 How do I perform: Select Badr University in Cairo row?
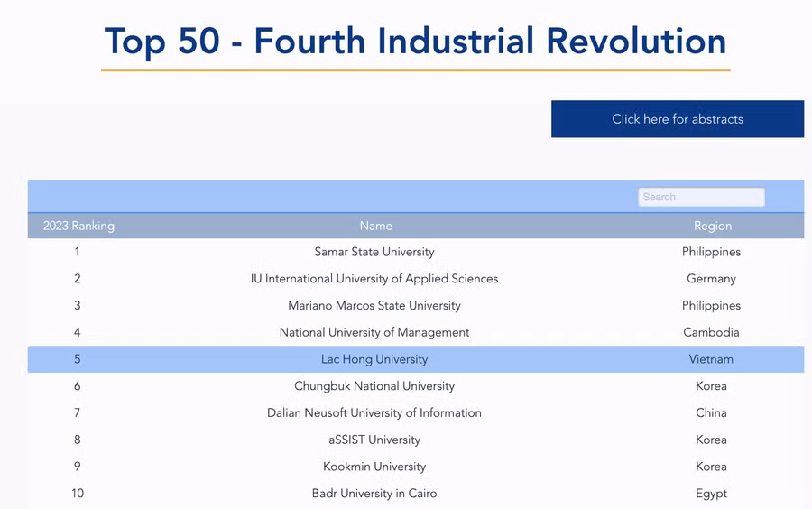pos(374,494)
